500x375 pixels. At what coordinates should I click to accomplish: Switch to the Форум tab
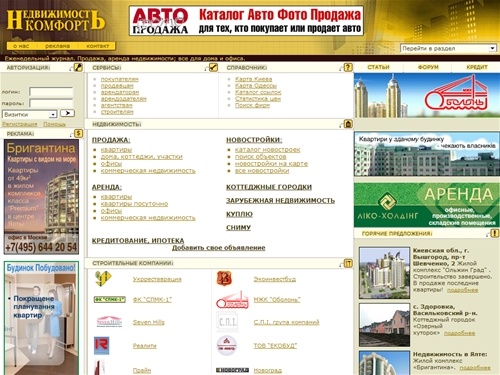pyautogui.click(x=428, y=67)
